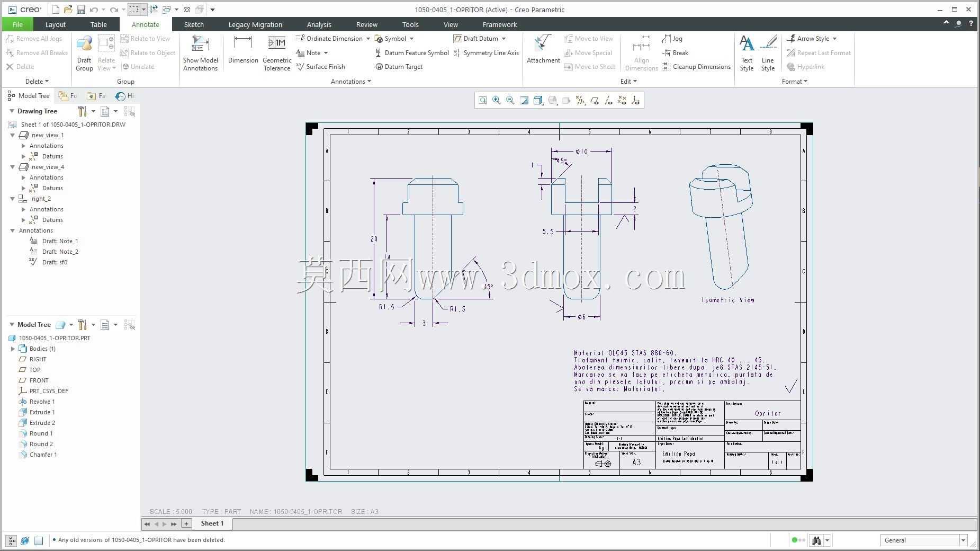980x551 pixels.
Task: Click the Datum Target tool
Action: tap(398, 67)
